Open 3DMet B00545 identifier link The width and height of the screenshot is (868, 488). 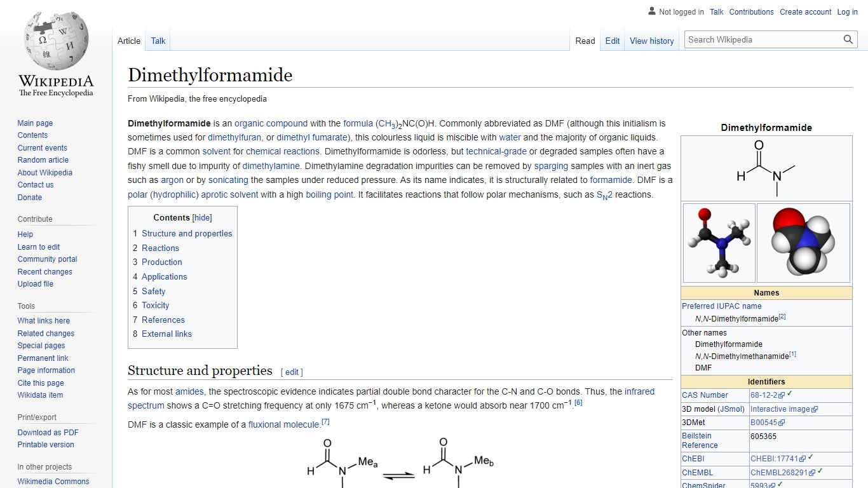[x=768, y=422]
